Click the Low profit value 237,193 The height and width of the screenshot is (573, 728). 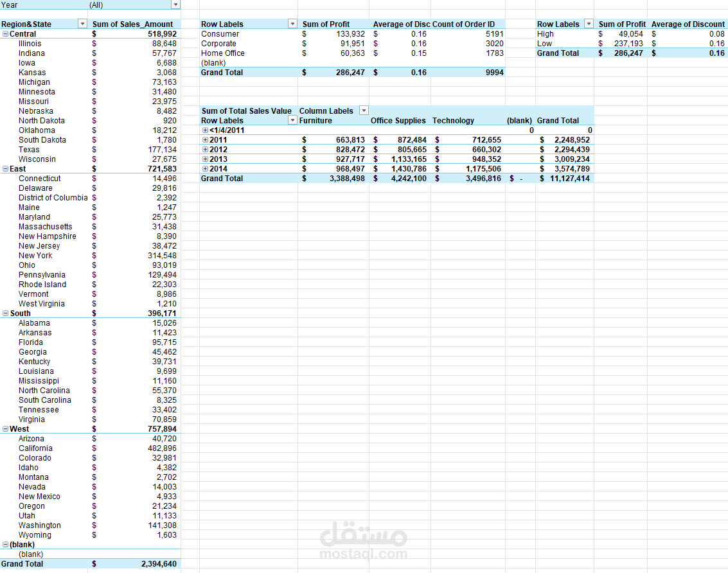[628, 44]
